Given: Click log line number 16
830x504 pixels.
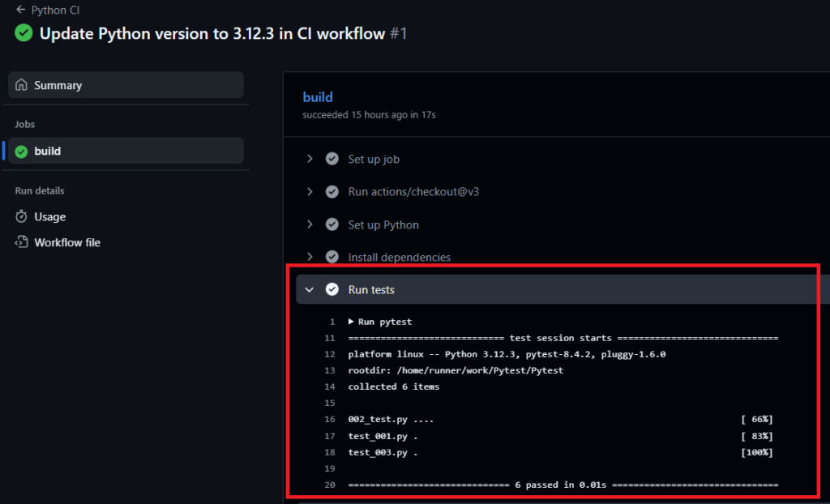Looking at the screenshot, I should tap(330, 419).
